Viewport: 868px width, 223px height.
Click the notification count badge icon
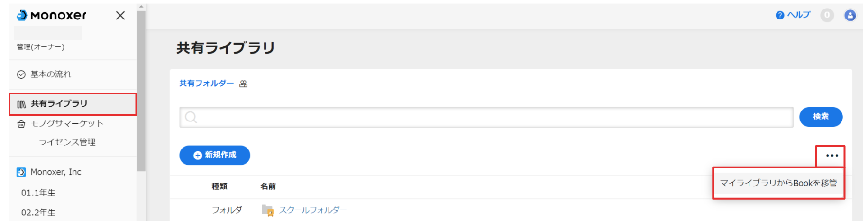[827, 15]
